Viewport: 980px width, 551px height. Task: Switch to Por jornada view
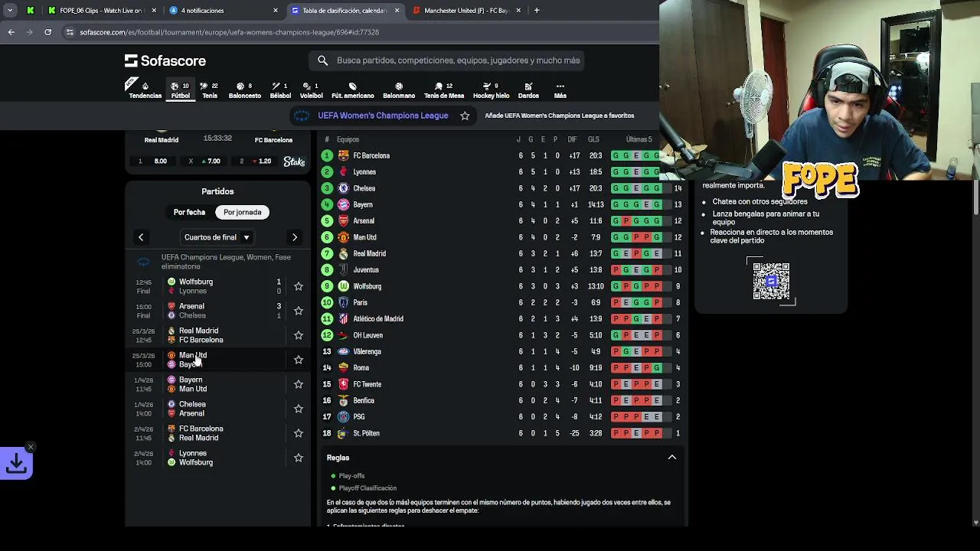242,212
